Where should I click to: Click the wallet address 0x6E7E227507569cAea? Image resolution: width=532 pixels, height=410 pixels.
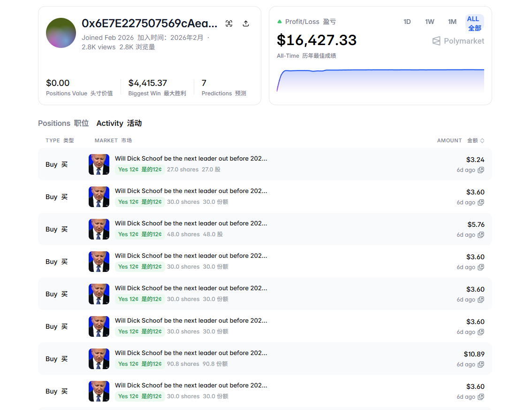coord(149,23)
